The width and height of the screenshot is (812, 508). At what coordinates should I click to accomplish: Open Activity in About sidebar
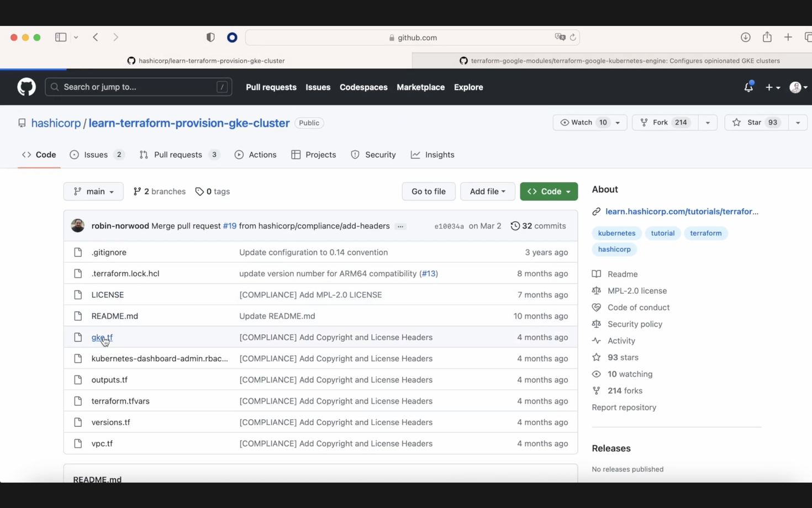(621, 341)
